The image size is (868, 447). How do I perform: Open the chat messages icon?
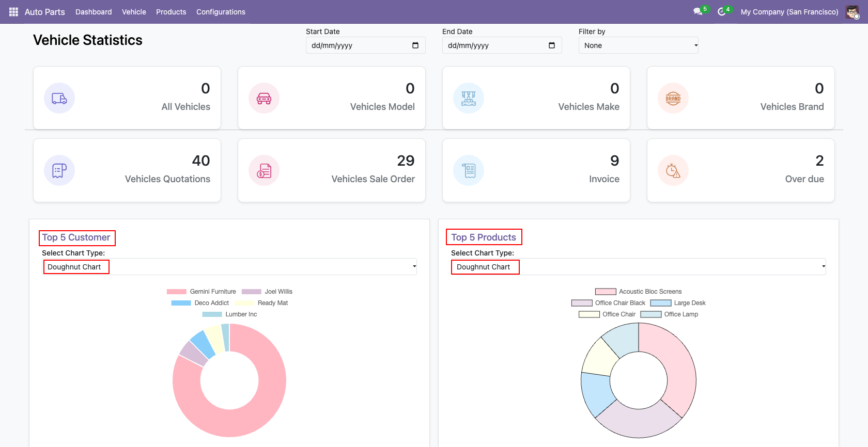point(698,12)
